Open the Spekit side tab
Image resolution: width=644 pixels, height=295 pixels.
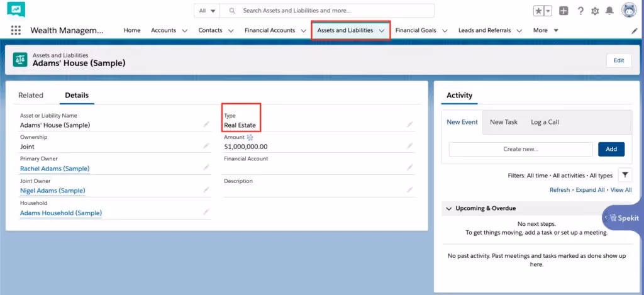pyautogui.click(x=622, y=218)
